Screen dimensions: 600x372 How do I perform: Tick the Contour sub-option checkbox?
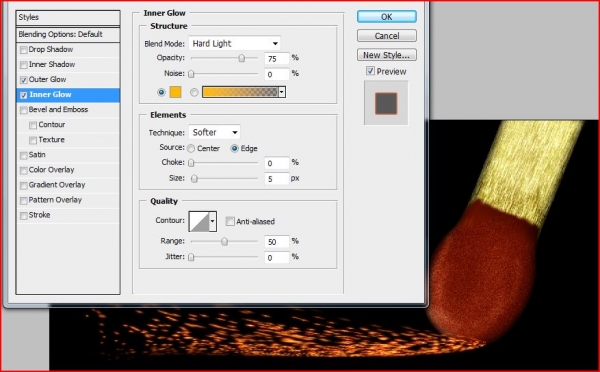pyautogui.click(x=33, y=125)
